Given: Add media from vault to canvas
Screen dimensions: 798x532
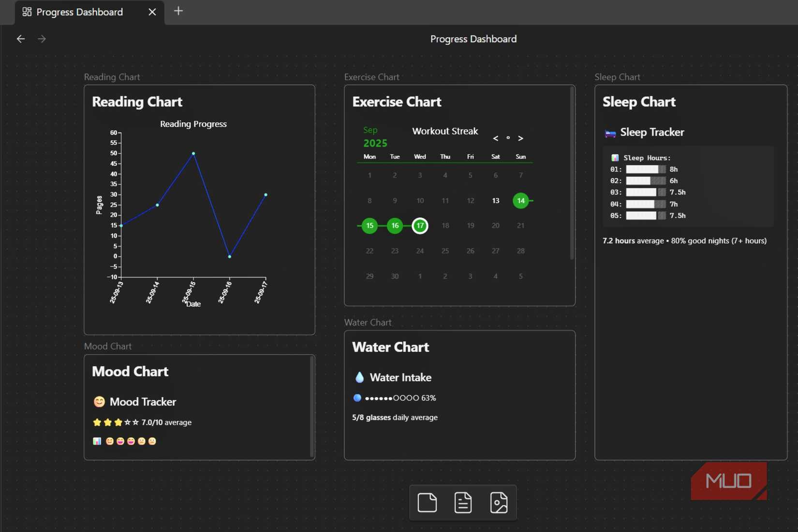Looking at the screenshot, I should (x=499, y=502).
